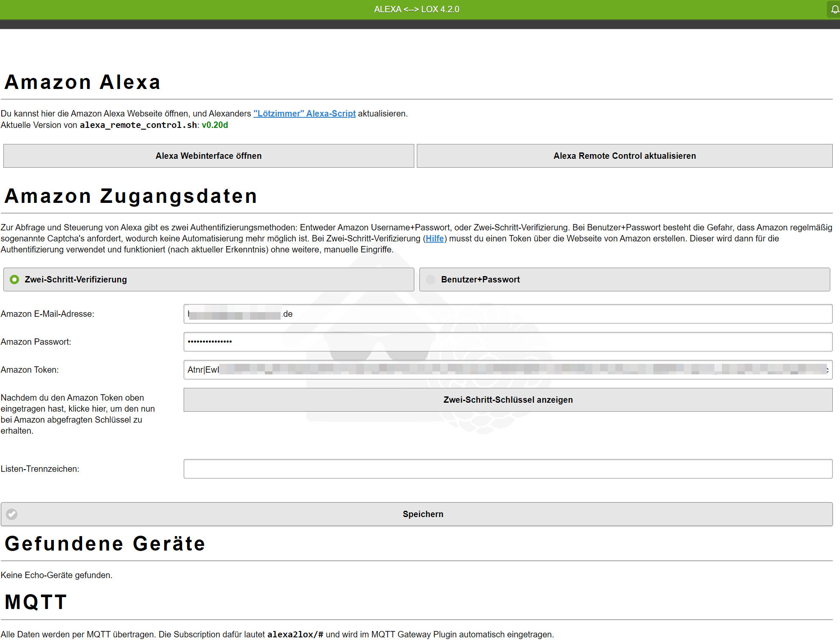Select Benutzer+Passwort radio option

pos(625,279)
